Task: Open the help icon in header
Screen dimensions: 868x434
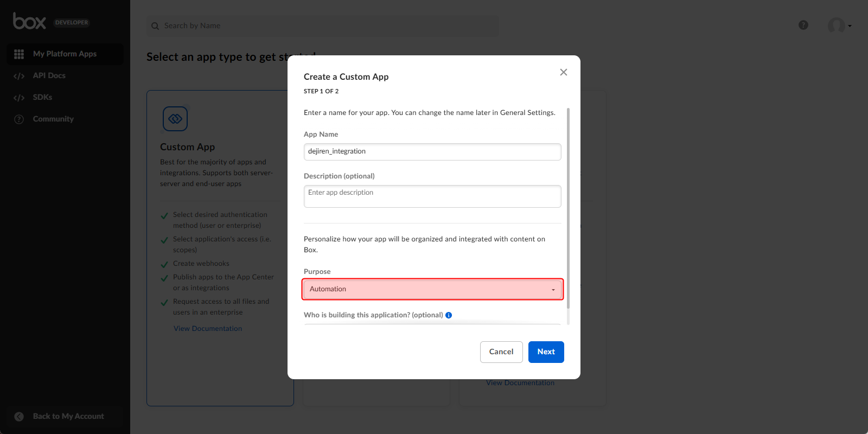Action: coord(803,25)
